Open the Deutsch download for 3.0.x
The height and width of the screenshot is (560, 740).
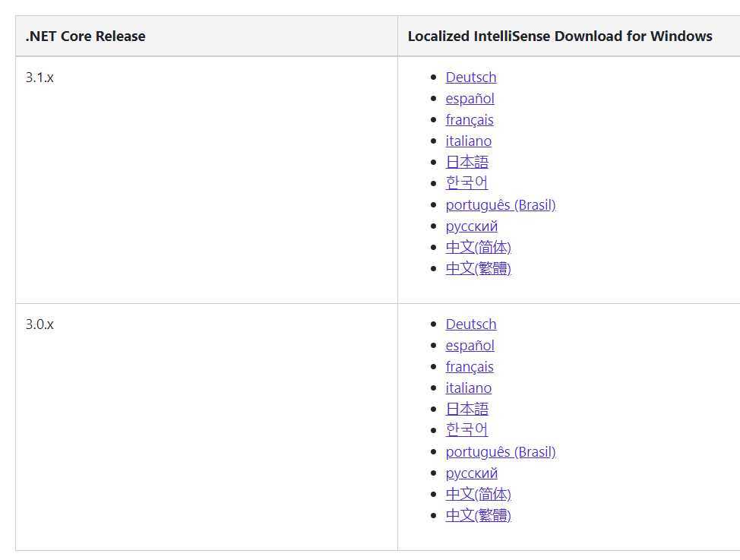click(x=470, y=324)
